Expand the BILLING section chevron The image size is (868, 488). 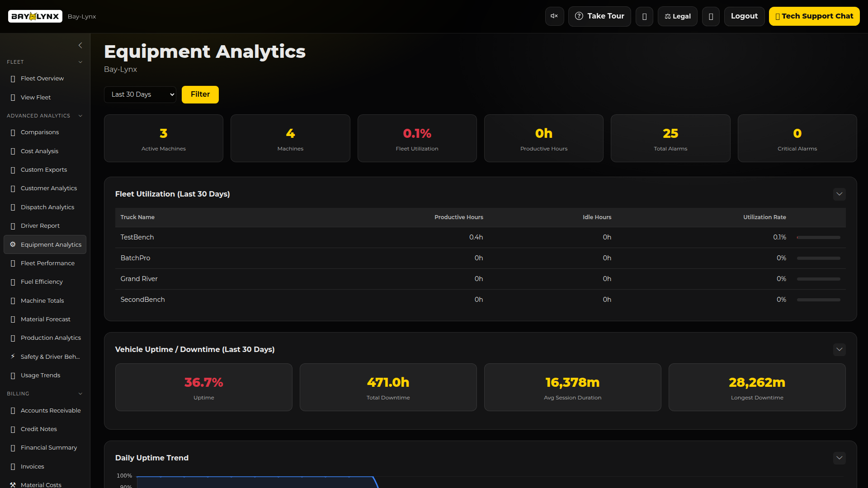pyautogui.click(x=80, y=394)
